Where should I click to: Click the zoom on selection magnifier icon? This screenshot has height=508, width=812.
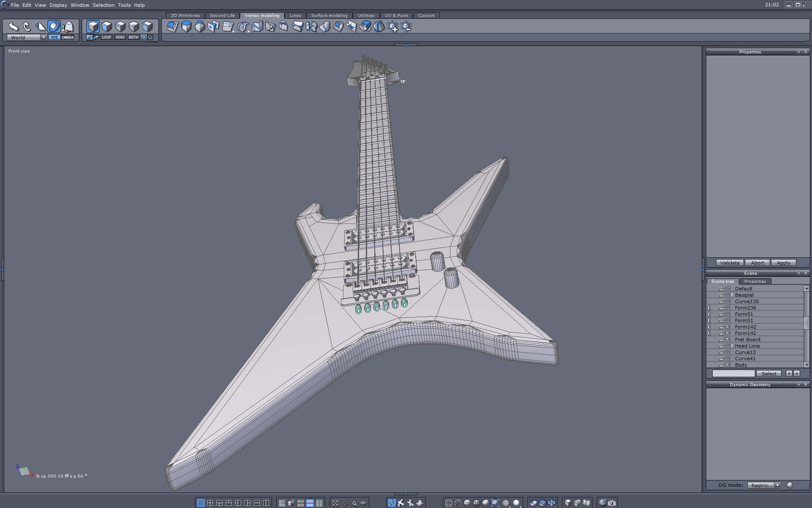pyautogui.click(x=354, y=503)
